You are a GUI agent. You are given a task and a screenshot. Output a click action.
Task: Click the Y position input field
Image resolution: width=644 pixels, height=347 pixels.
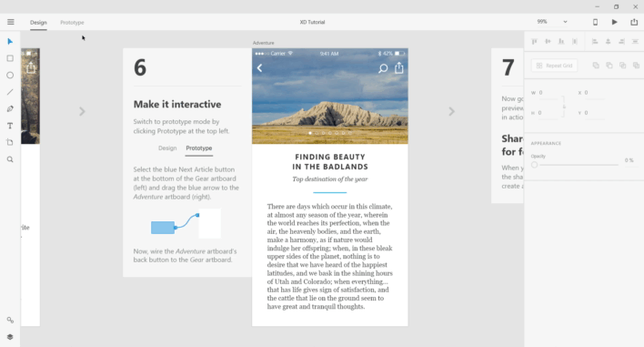[594, 113]
